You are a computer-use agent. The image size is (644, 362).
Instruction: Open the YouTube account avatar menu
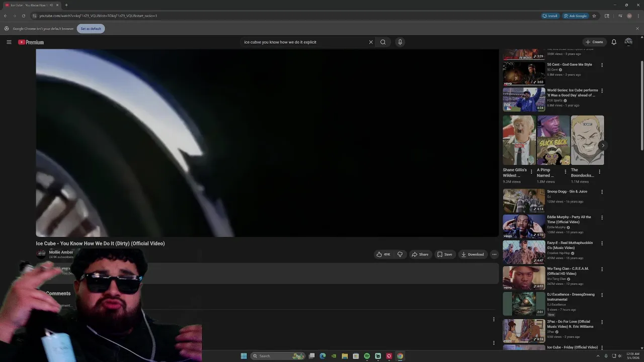628,42
